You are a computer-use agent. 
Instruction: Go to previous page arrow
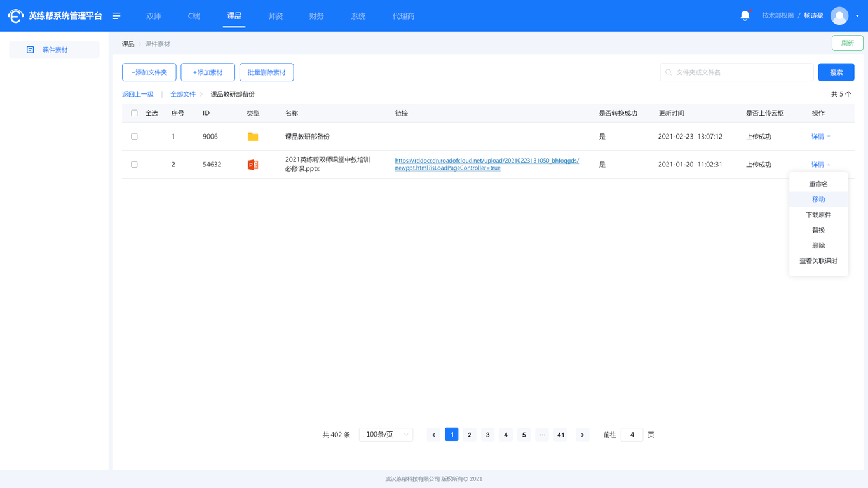pos(434,435)
